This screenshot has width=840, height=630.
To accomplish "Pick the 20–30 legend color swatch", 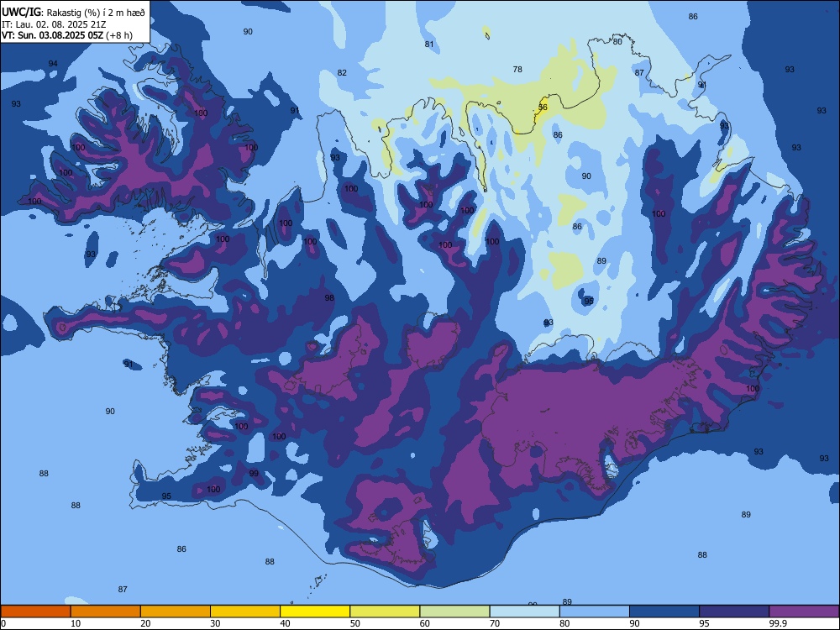I will tap(176, 612).
